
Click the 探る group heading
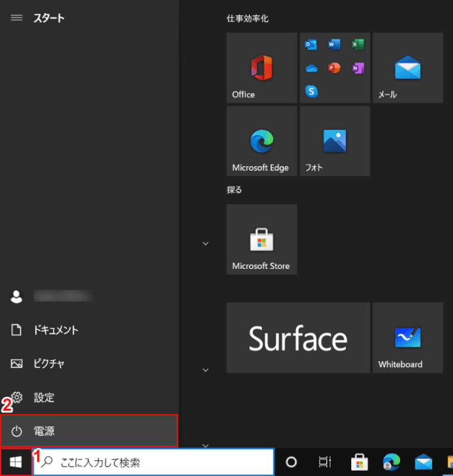pos(234,190)
